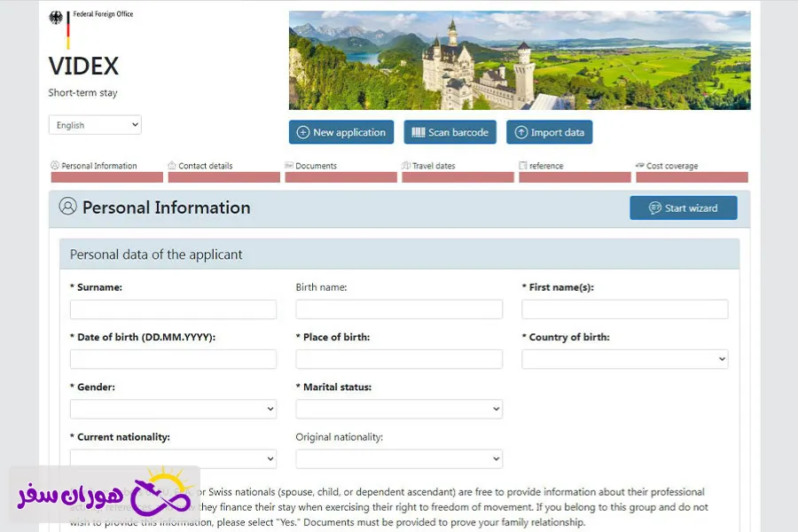The width and height of the screenshot is (798, 532).
Task: Expand the Marital status dropdown
Action: pos(398,409)
